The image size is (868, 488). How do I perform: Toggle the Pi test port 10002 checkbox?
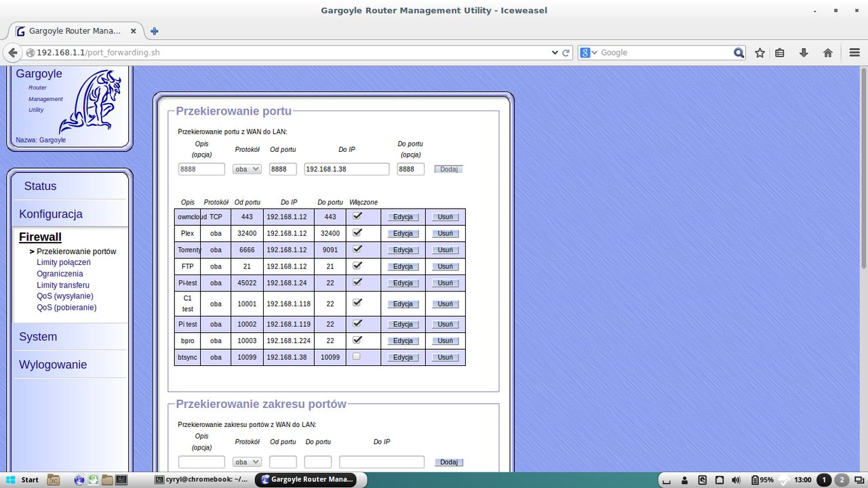coord(357,323)
